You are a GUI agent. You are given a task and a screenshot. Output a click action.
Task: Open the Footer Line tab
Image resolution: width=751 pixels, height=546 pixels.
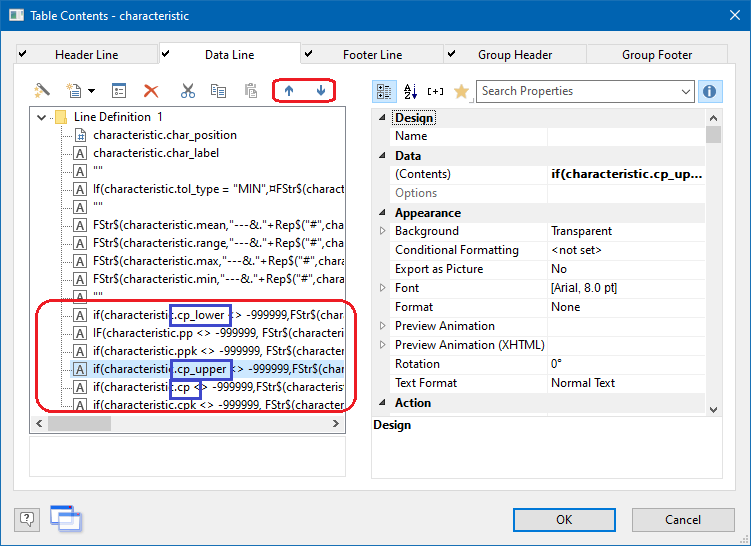coord(372,55)
